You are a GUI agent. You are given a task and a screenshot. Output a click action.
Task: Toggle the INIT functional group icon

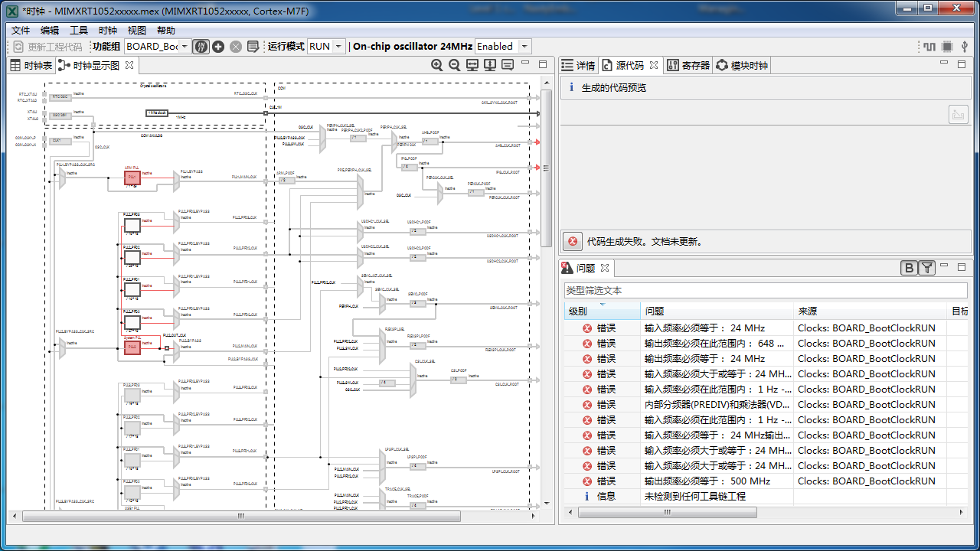click(x=201, y=47)
